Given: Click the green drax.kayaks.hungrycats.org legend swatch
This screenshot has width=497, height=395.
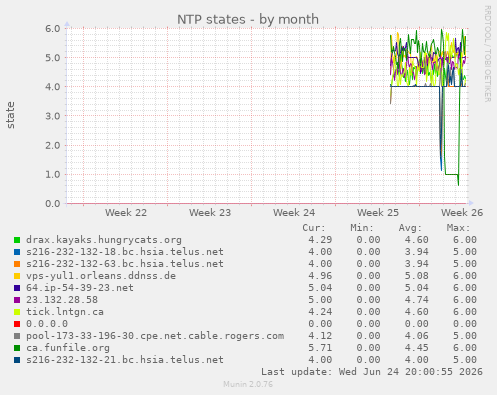Looking at the screenshot, I should click(17, 240).
